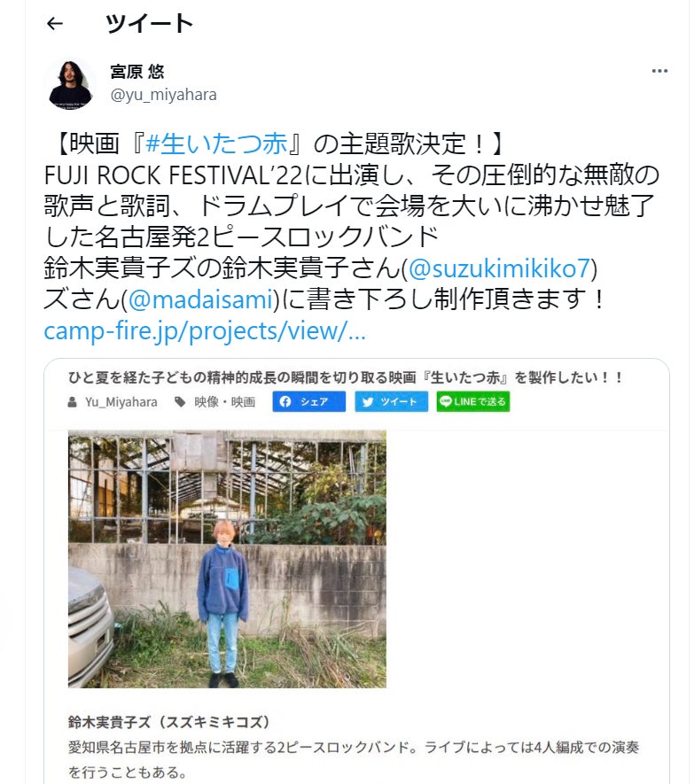Open 宮原 悠 profile avatar picture

point(71,84)
